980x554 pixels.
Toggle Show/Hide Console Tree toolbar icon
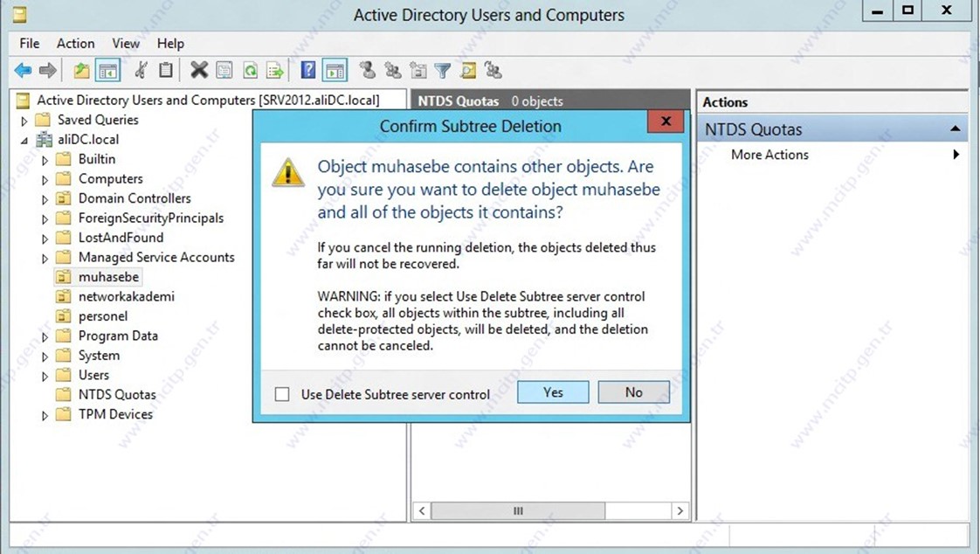[x=107, y=71]
